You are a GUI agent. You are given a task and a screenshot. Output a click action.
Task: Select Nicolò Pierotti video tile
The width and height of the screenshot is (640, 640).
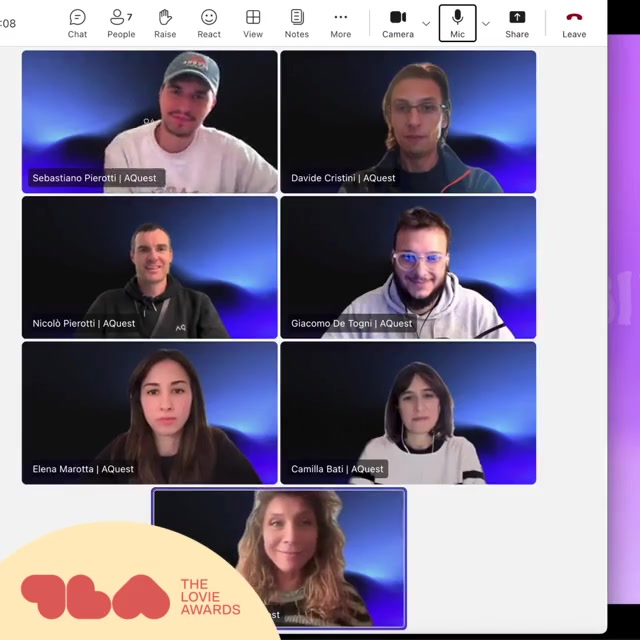point(150,267)
